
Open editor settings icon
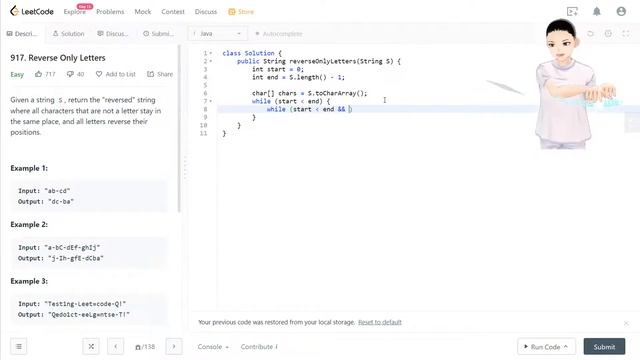[608, 33]
